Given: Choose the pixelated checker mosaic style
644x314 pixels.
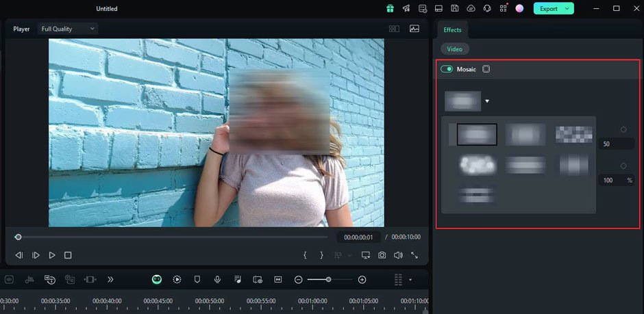Looking at the screenshot, I should tap(573, 135).
